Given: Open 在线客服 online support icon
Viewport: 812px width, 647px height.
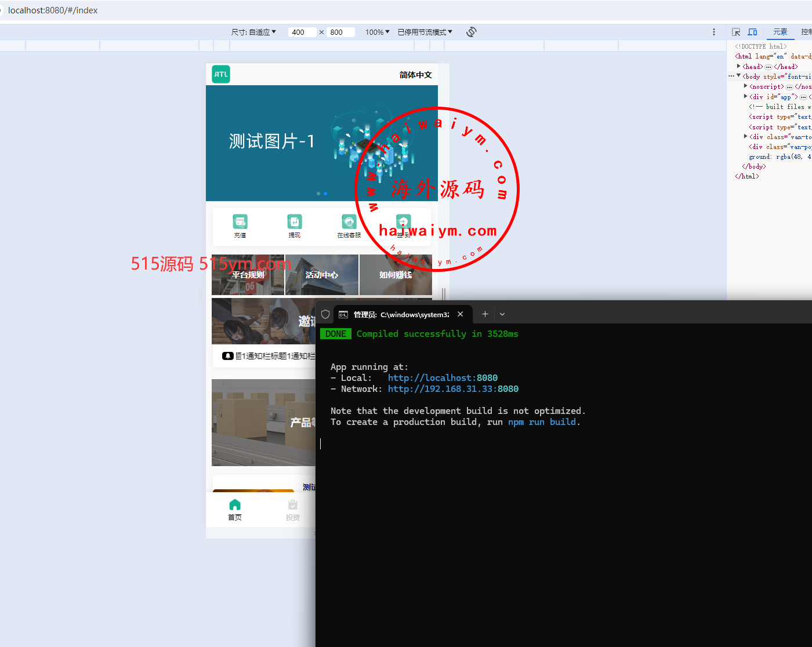Looking at the screenshot, I should point(349,222).
